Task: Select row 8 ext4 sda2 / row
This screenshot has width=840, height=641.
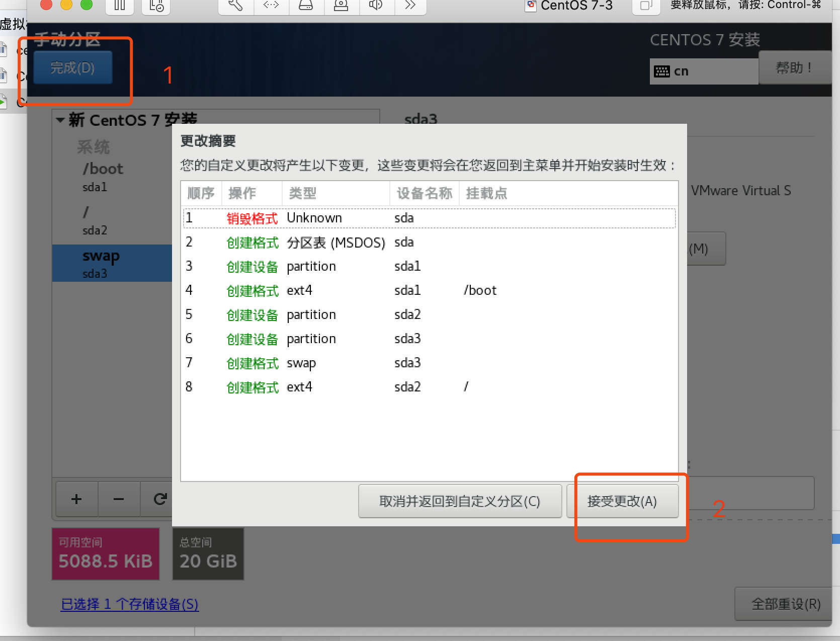Action: (429, 387)
